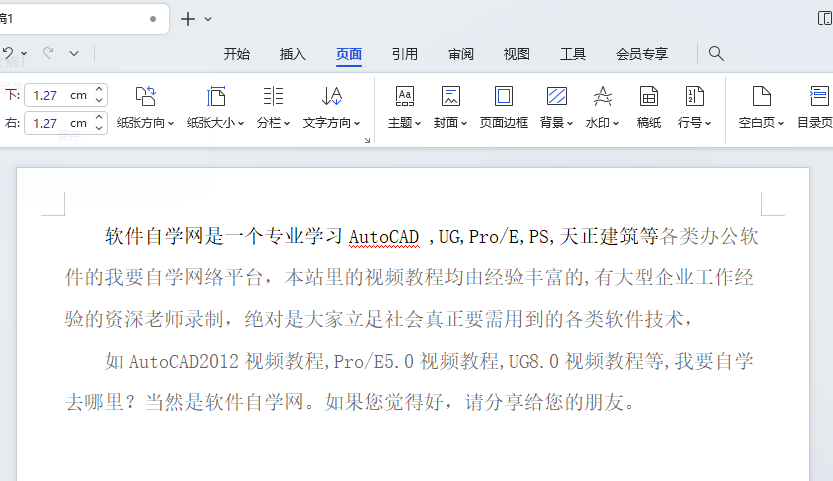The height and width of the screenshot is (481, 833).
Task: Expand the 空白页 dropdown label
Action: (x=761, y=123)
